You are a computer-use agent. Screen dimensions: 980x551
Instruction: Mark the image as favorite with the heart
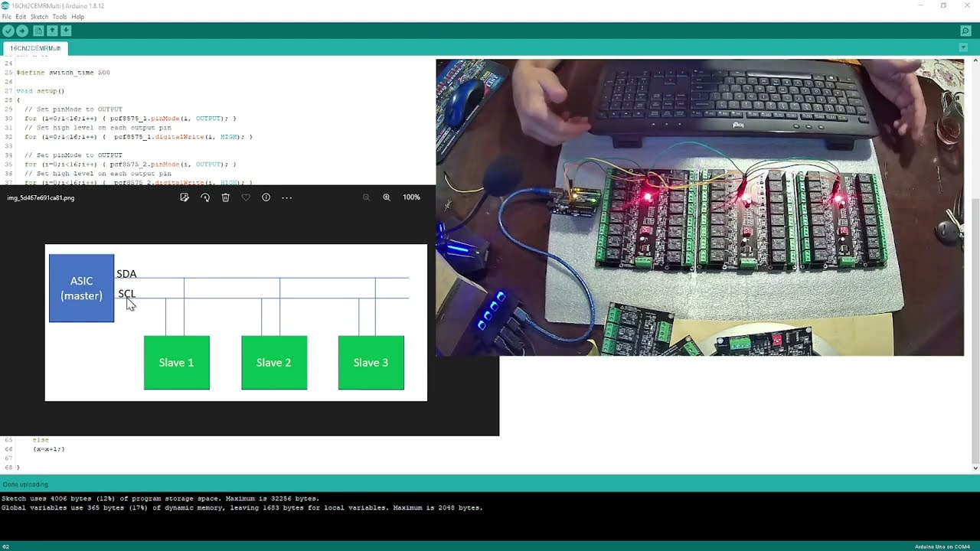(x=246, y=197)
